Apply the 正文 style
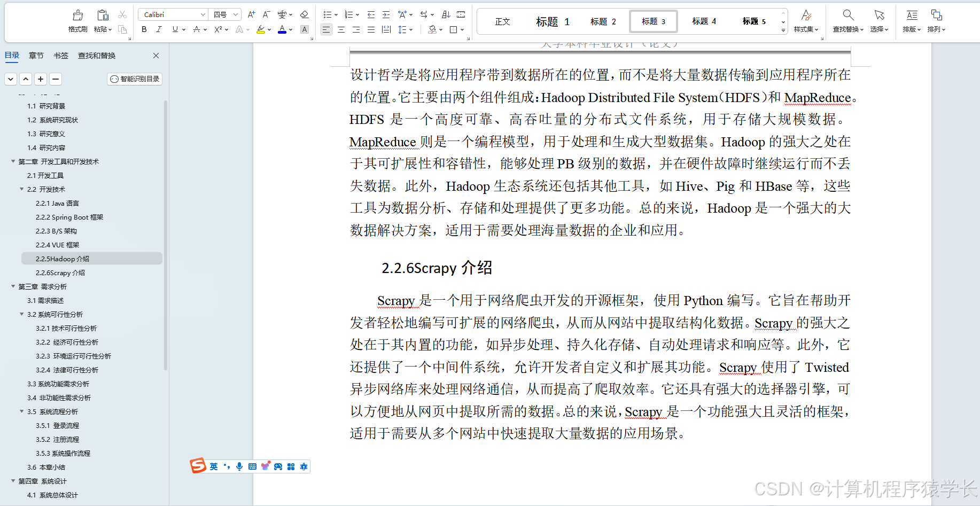Screen dimensions: 980x506 (x=502, y=21)
